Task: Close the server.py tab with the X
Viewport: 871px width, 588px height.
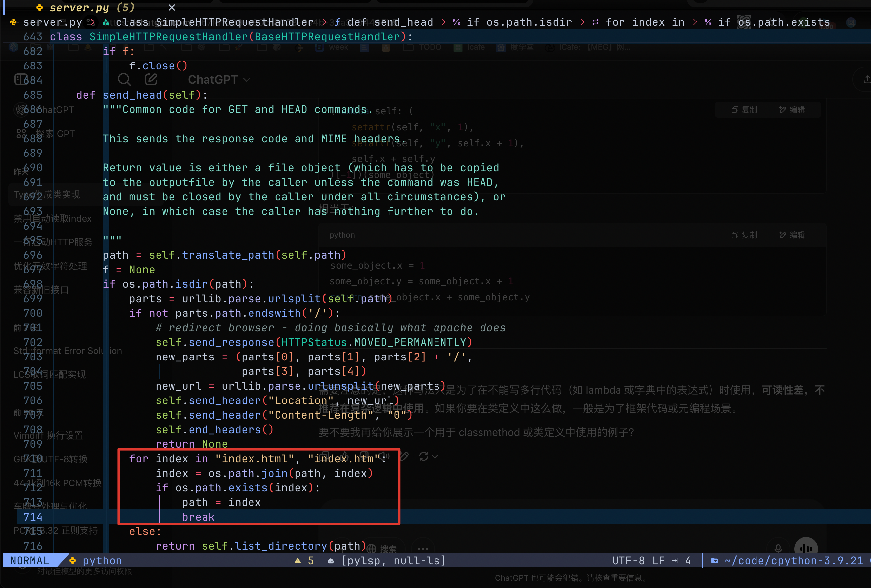Action: click(x=172, y=8)
